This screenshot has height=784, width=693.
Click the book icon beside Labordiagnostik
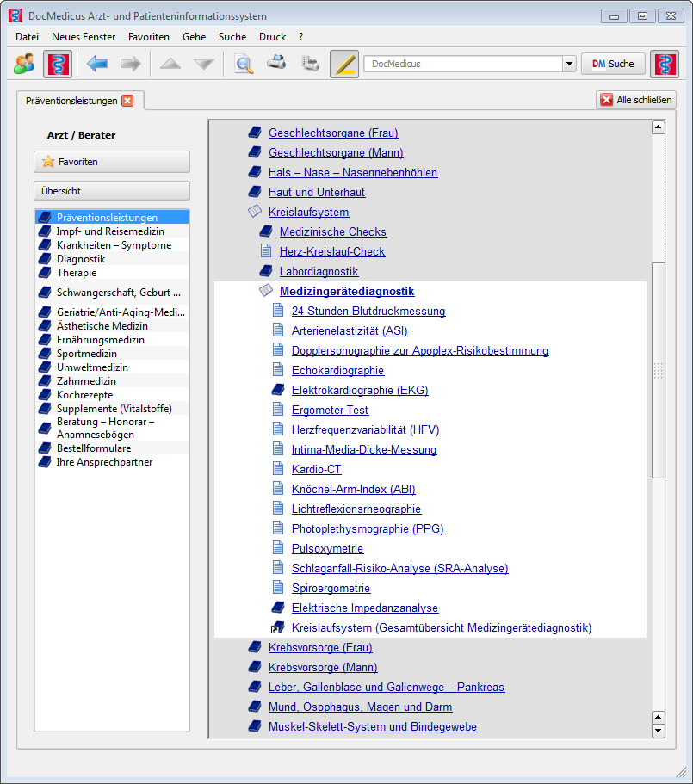pyautogui.click(x=266, y=271)
